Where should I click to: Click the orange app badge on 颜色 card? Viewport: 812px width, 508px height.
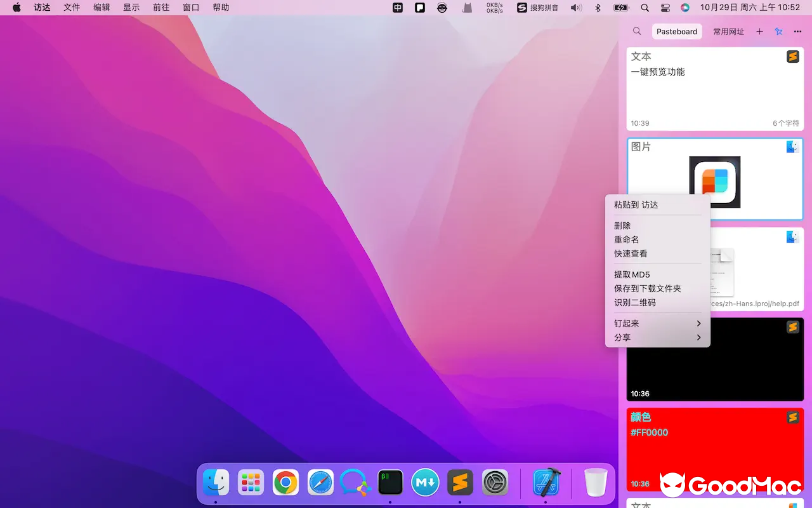point(793,417)
